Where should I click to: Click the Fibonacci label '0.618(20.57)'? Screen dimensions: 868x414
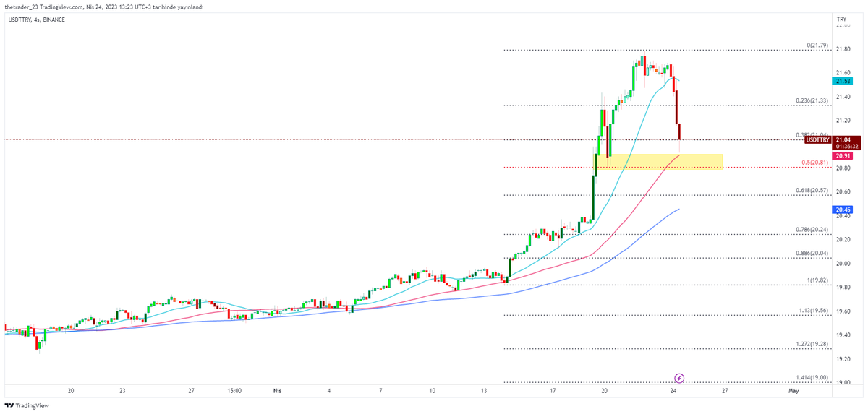(x=812, y=191)
